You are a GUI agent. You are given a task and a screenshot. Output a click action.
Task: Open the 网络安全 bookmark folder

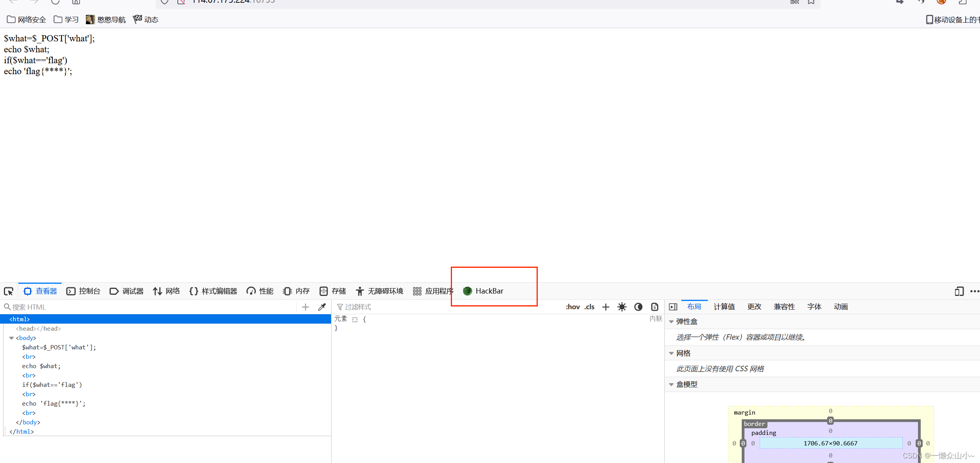tap(27, 20)
